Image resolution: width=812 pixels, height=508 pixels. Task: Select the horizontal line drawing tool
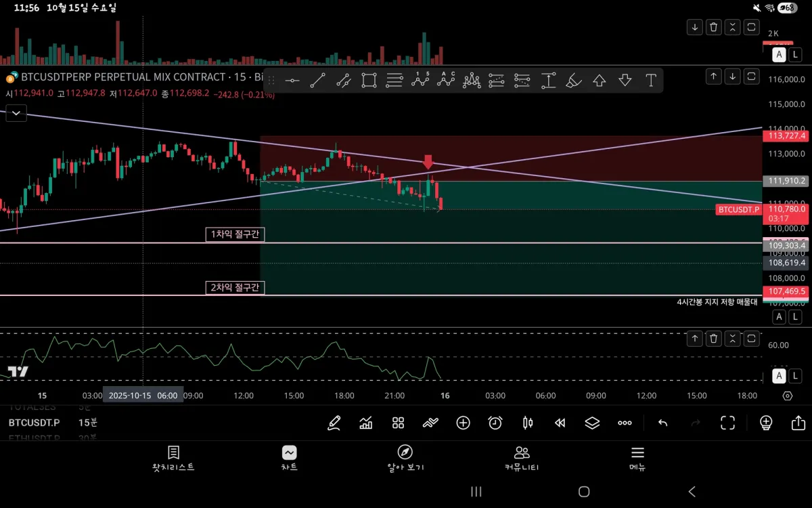click(x=292, y=81)
